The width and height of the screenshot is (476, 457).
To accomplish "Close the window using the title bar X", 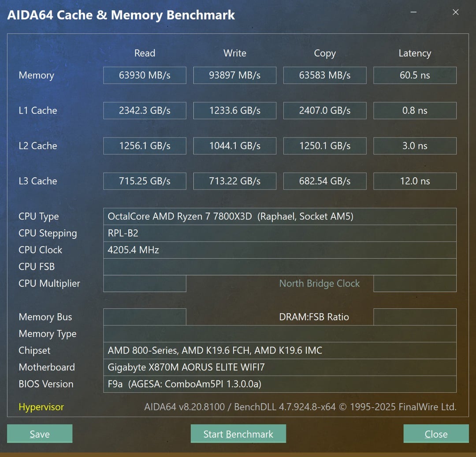I will tap(456, 12).
